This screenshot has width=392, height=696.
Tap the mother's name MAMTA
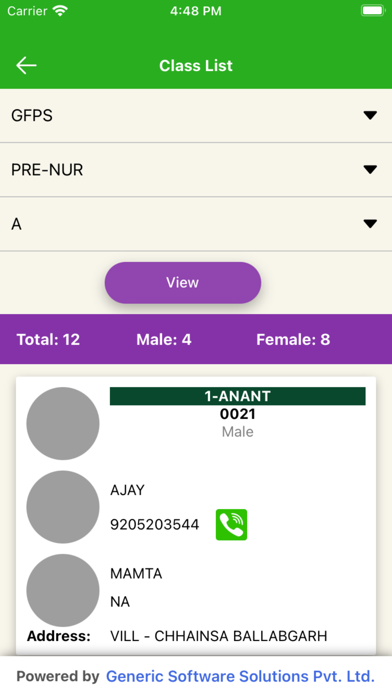click(136, 573)
